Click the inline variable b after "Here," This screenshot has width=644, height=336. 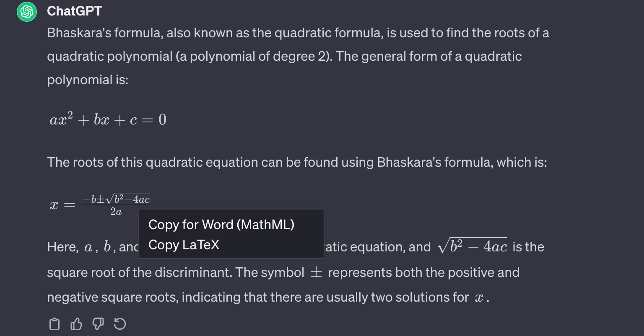(107, 247)
